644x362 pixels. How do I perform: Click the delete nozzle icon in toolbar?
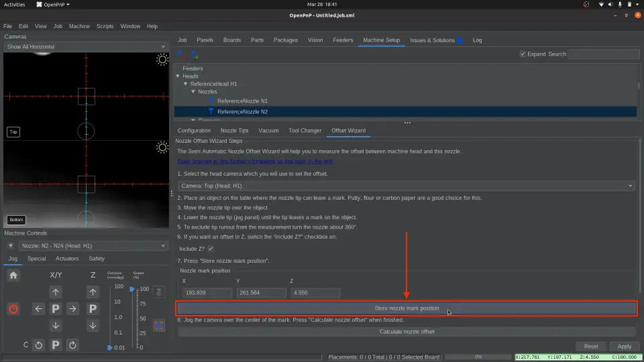[x=180, y=54]
